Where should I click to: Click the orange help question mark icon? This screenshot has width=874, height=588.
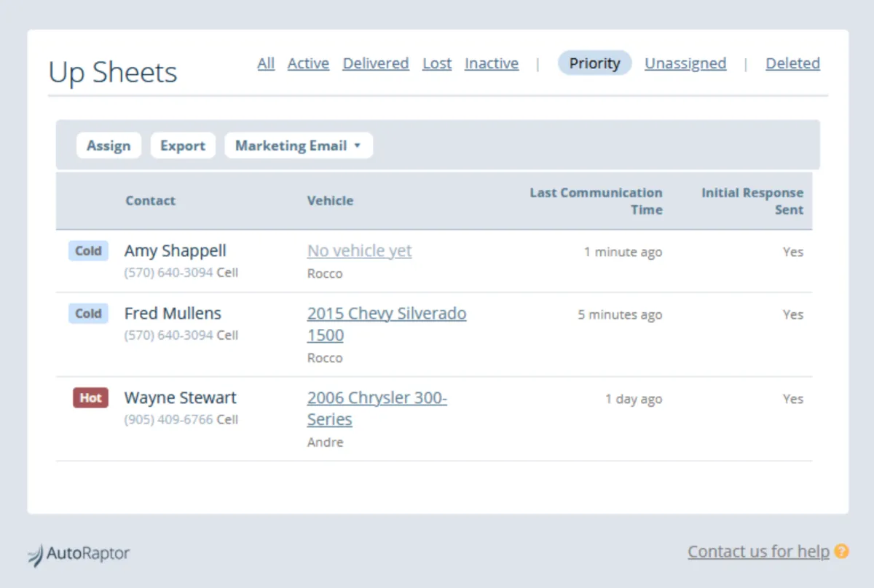coord(841,552)
